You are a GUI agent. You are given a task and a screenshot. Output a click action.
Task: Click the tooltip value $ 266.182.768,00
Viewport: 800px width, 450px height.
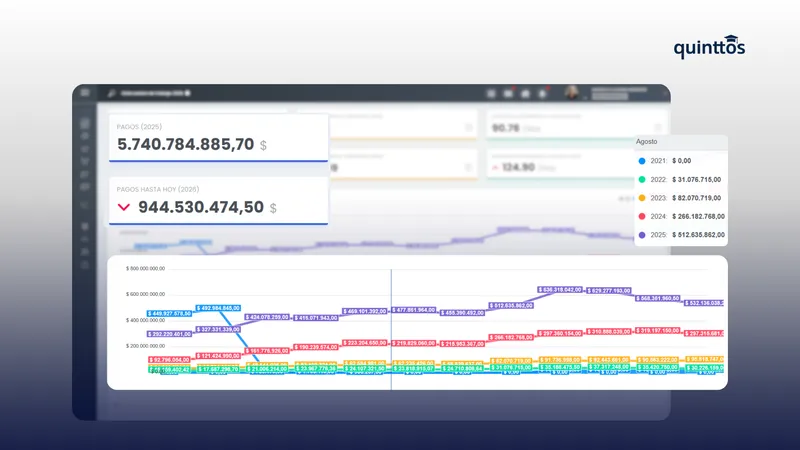click(698, 216)
